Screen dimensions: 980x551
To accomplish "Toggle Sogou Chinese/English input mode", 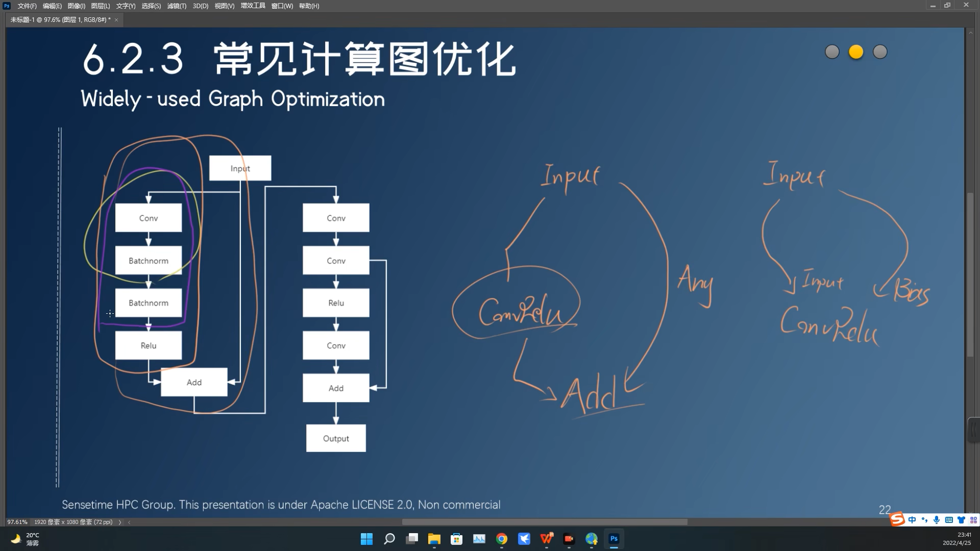I will coord(912,520).
